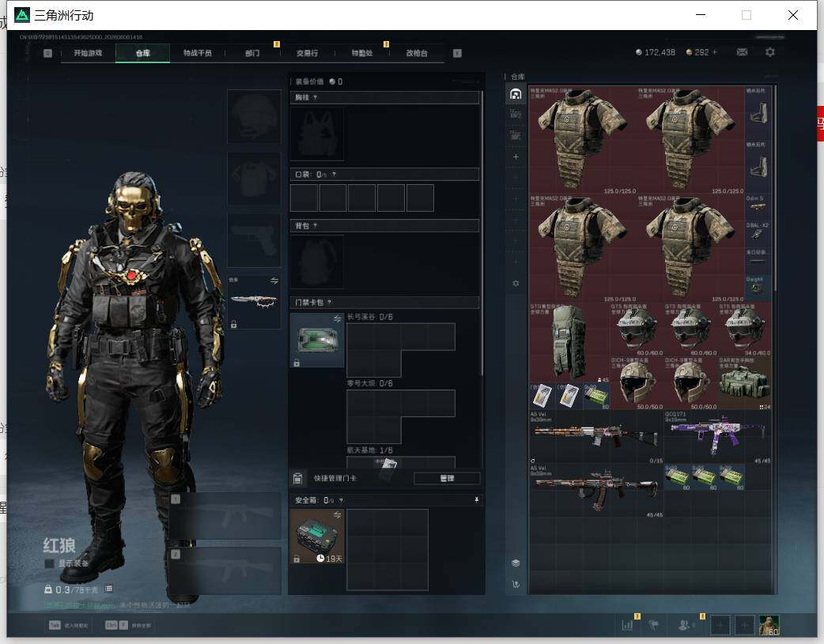Select the QCQ171 purple submachine gun
The image size is (824, 644).
(x=717, y=437)
